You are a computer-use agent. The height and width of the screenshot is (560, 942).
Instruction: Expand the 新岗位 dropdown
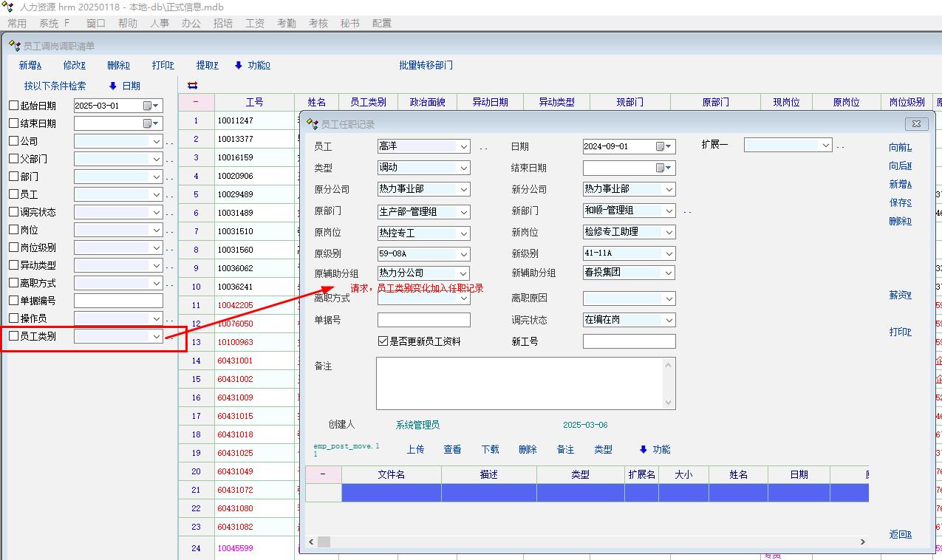(x=669, y=232)
